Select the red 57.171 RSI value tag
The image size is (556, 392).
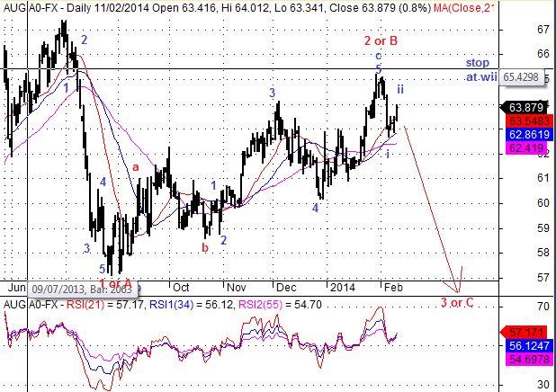[x=520, y=333]
